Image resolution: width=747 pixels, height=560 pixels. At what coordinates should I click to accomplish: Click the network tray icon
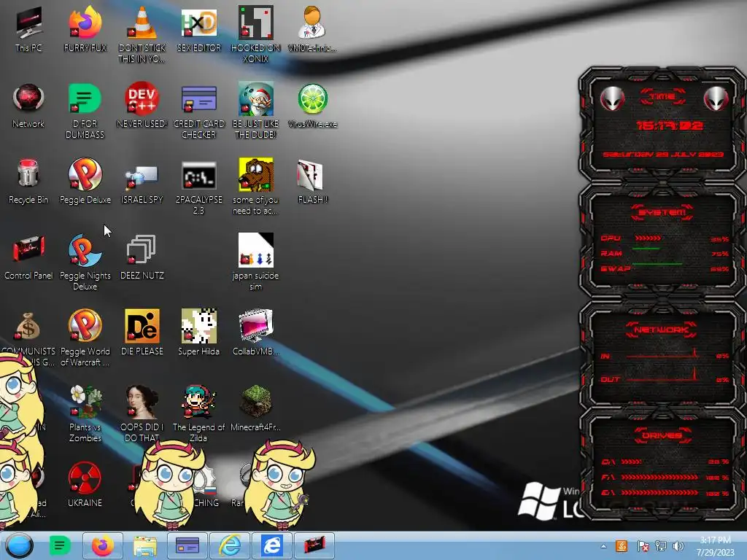(661, 546)
